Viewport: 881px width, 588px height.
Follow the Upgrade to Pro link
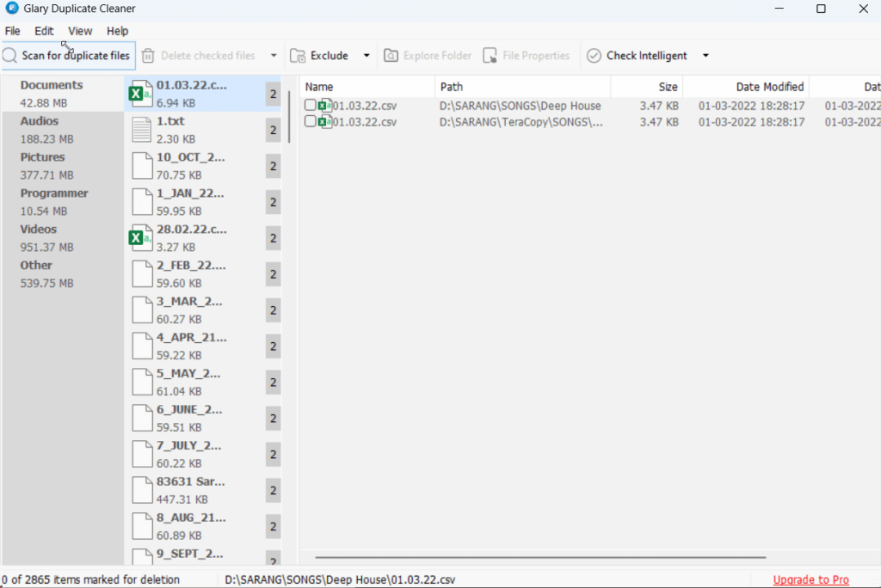point(810,579)
